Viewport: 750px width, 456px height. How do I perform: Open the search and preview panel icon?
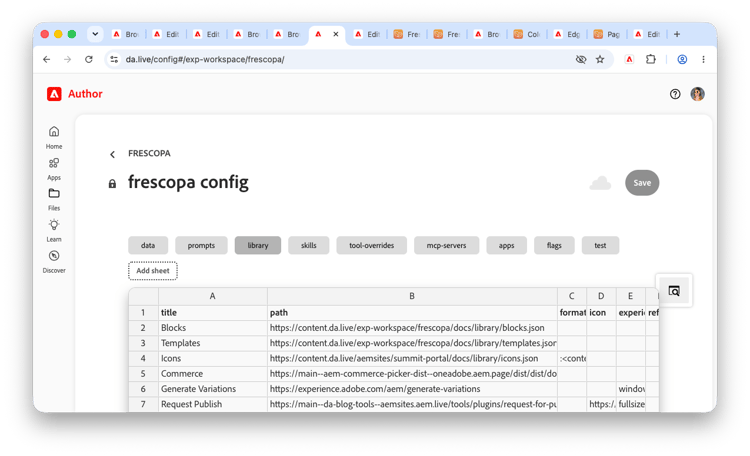click(674, 290)
